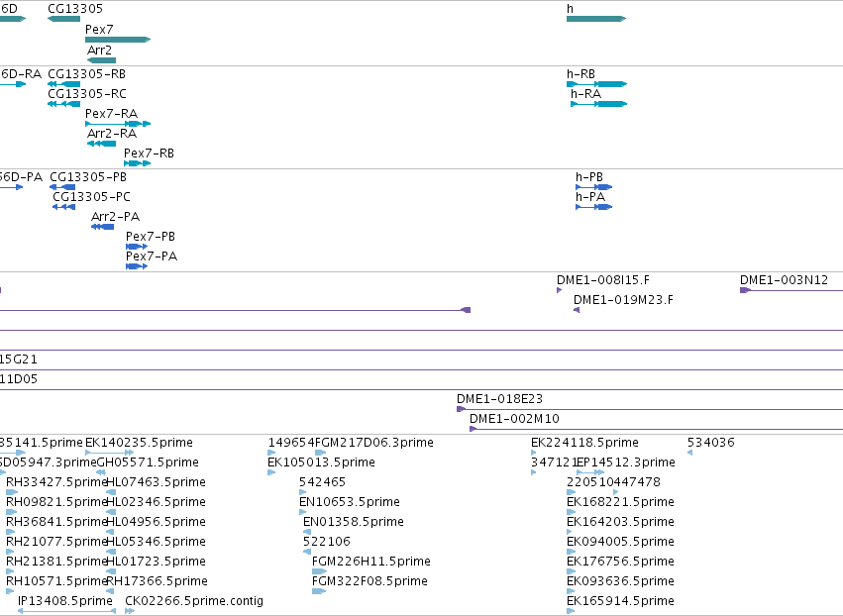Click the DME1-002M10 BAC label
The image size is (843, 616).
coord(514,419)
